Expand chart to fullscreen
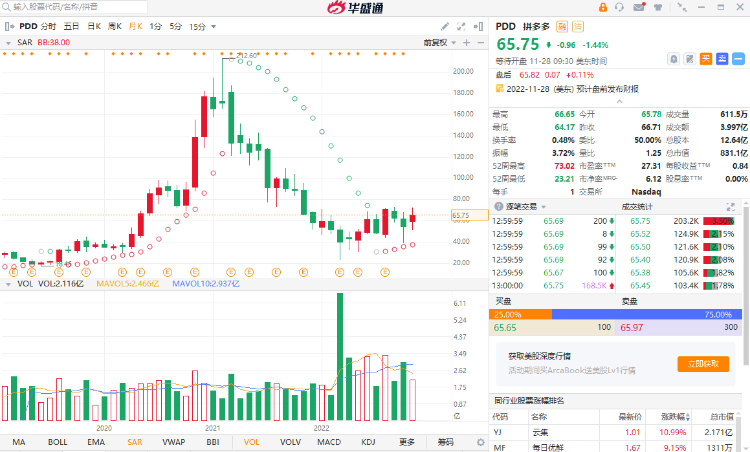Image resolution: width=750 pixels, height=452 pixels. pyautogui.click(x=461, y=26)
